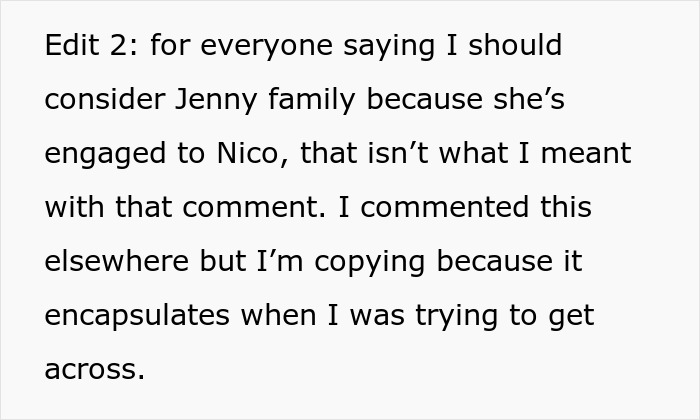
Task: Click the word "get" near paragraph end
Action: (x=574, y=318)
